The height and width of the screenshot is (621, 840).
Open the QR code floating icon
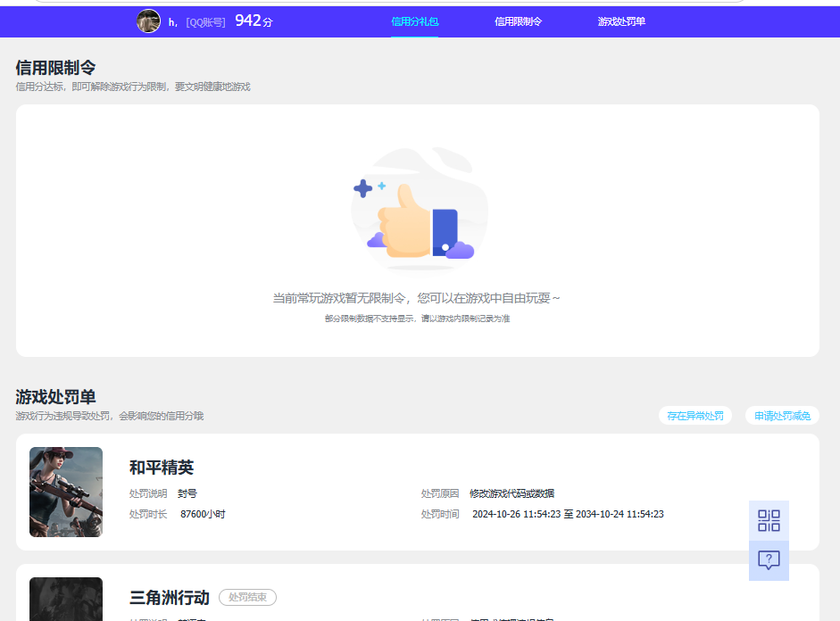point(769,520)
